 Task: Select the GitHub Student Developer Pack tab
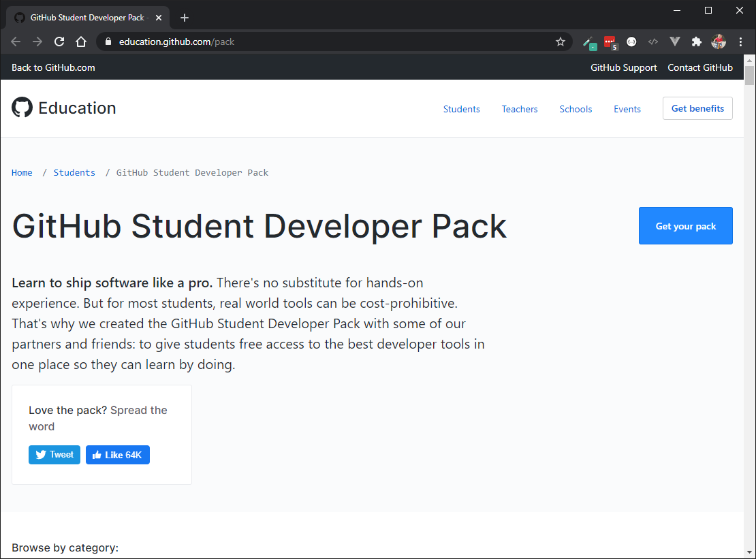click(86, 18)
